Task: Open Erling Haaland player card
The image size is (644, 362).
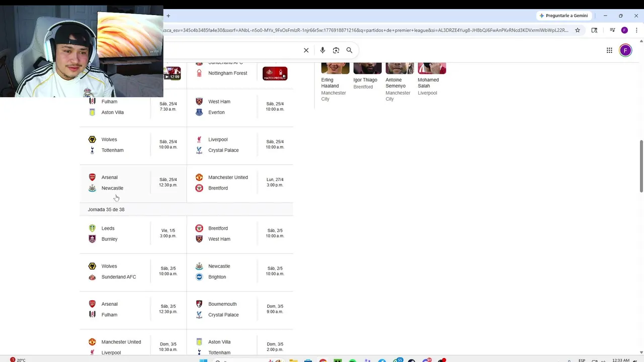Action: point(335,83)
